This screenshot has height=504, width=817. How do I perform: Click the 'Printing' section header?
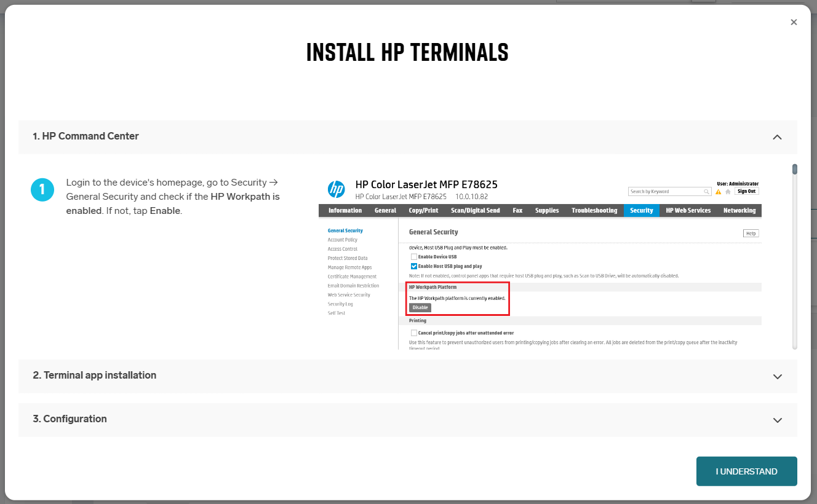pyautogui.click(x=418, y=321)
